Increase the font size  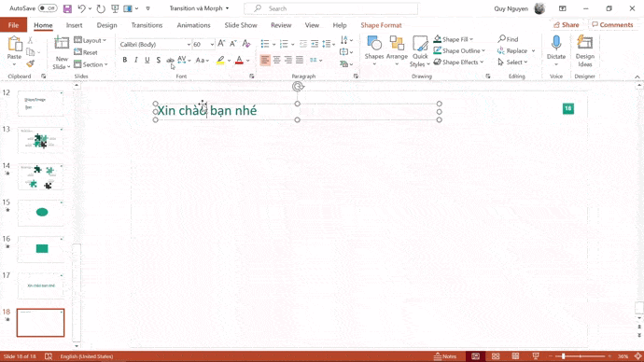[221, 44]
